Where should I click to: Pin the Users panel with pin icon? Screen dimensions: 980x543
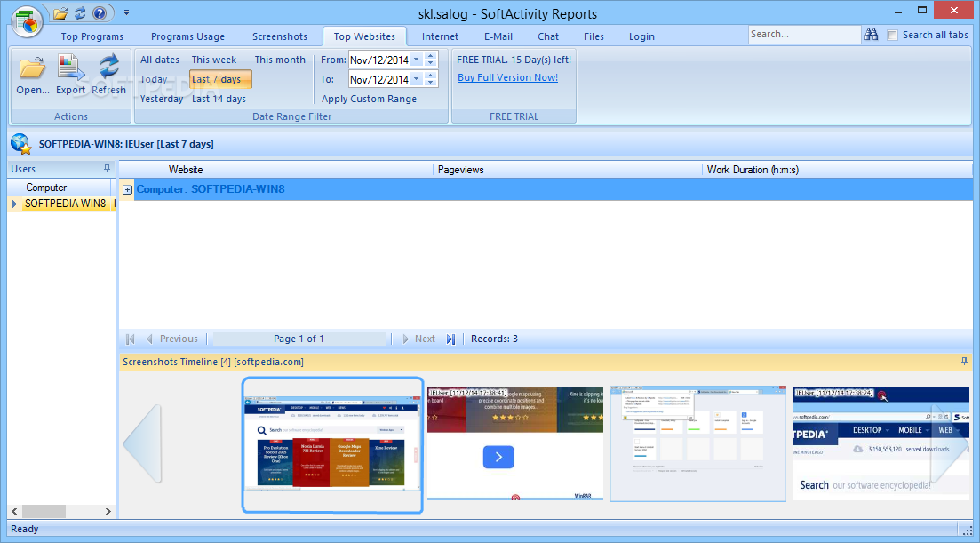click(x=107, y=169)
